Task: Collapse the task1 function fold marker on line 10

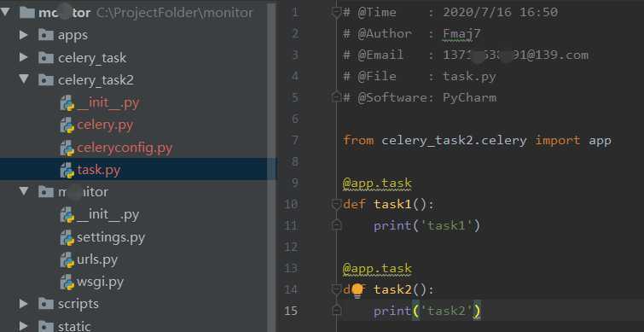Action: 336,204
